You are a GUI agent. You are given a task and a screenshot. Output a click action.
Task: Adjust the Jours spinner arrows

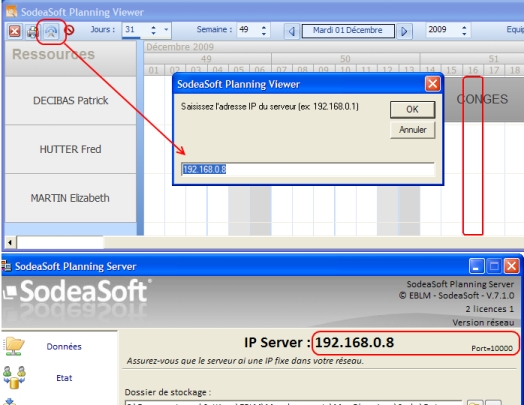[x=153, y=30]
